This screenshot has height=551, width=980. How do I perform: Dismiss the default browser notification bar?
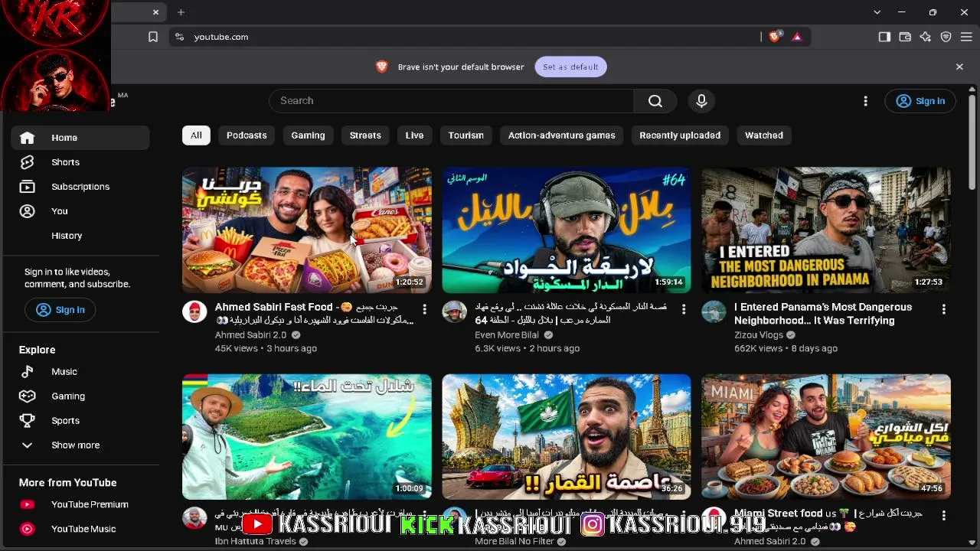[959, 67]
